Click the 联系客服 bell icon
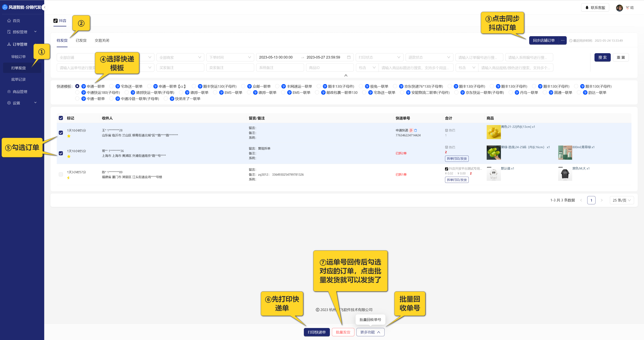 (587, 8)
